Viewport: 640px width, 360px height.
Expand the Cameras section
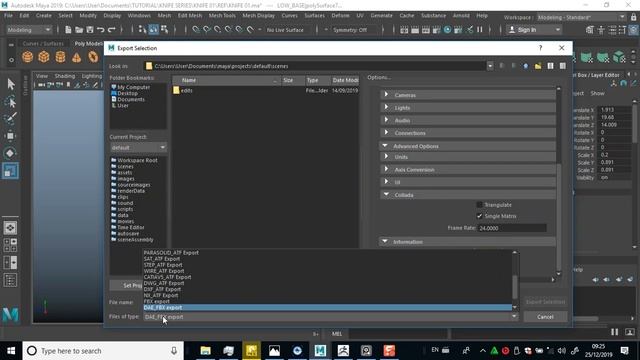coord(468,95)
